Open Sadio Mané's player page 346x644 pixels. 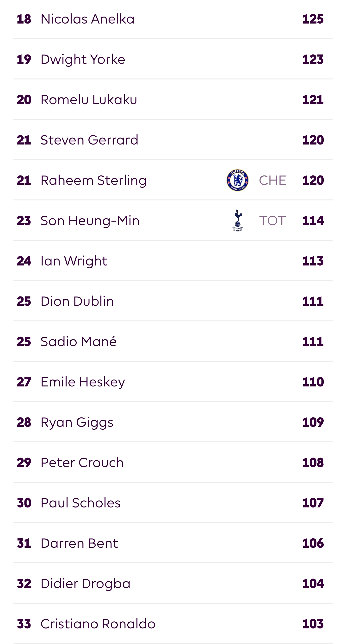click(x=79, y=342)
